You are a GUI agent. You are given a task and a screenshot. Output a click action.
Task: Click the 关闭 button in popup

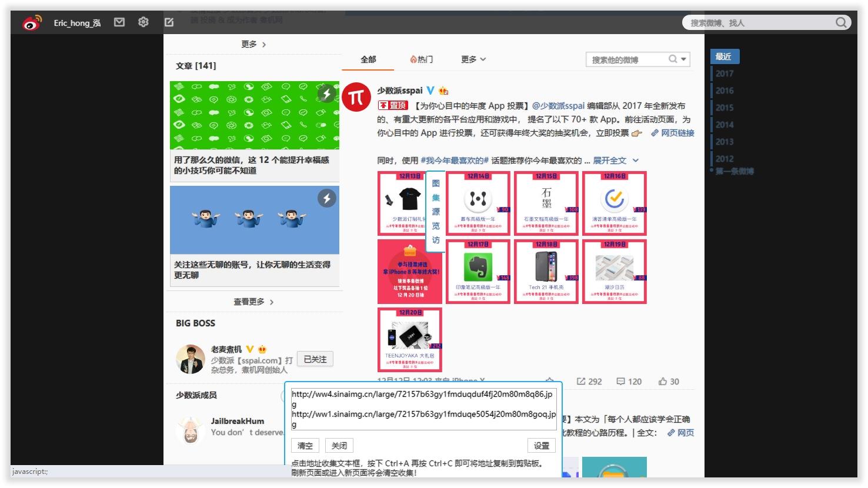click(x=339, y=446)
